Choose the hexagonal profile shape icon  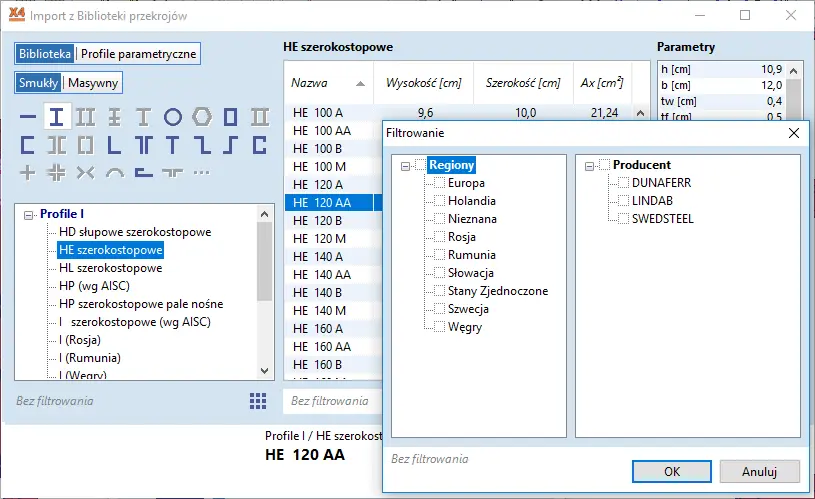coord(202,117)
